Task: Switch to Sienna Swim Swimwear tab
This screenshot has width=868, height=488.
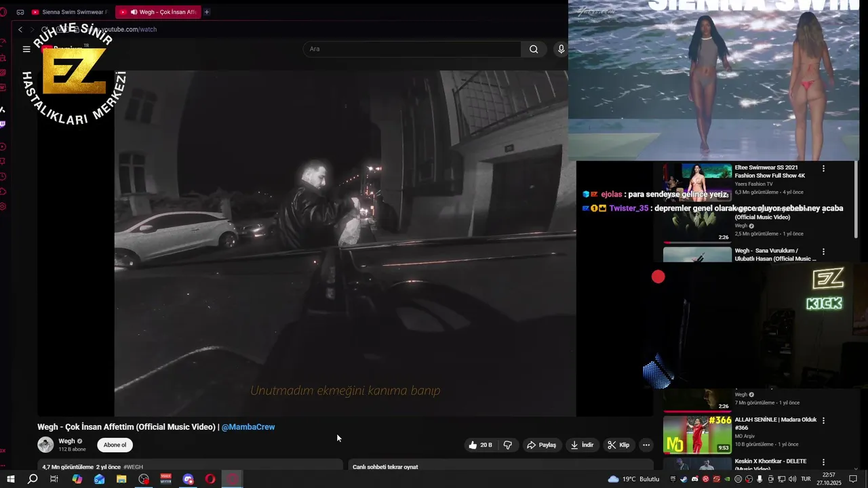Action: [69, 12]
